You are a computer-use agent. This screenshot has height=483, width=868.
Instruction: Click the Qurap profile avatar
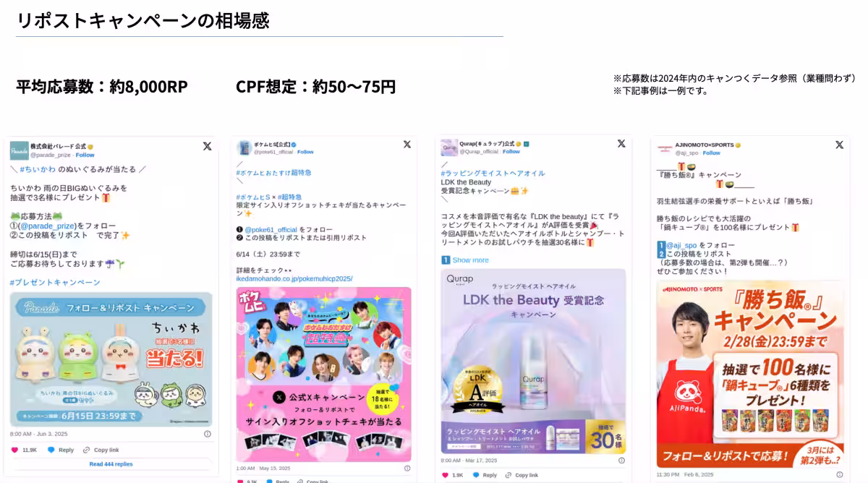[449, 148]
